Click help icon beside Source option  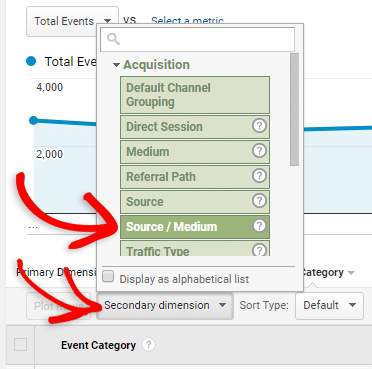[x=259, y=201]
